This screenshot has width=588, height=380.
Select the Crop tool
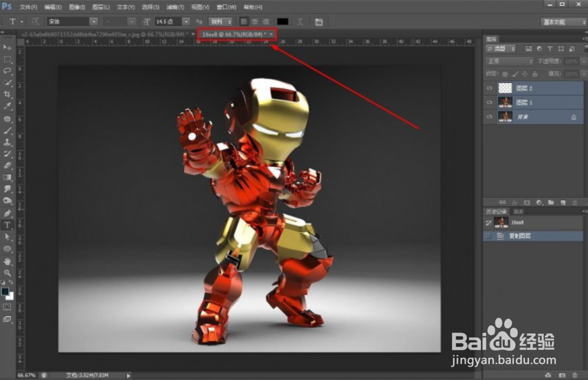(7, 94)
